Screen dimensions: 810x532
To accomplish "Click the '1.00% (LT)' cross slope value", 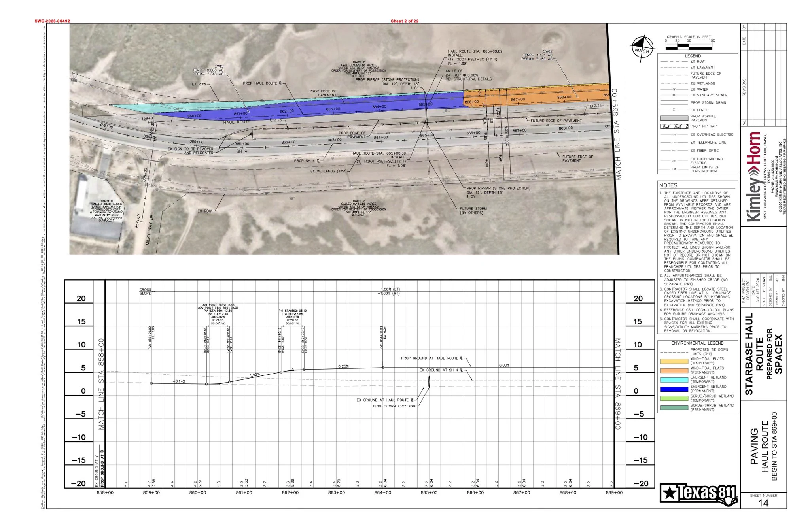I will (390, 289).
